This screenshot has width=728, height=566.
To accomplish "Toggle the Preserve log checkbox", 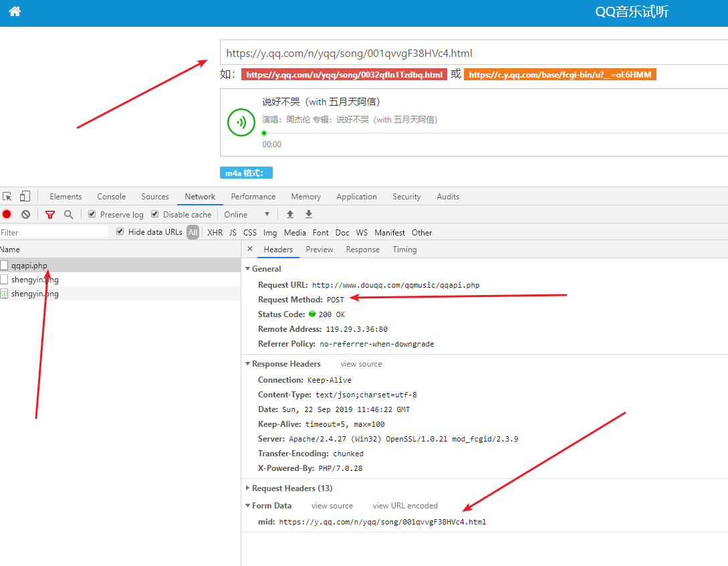I will click(x=92, y=214).
